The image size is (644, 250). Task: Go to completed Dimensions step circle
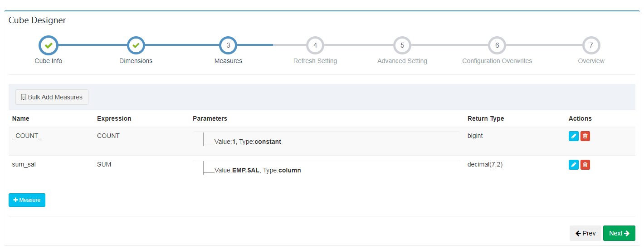[x=136, y=45]
